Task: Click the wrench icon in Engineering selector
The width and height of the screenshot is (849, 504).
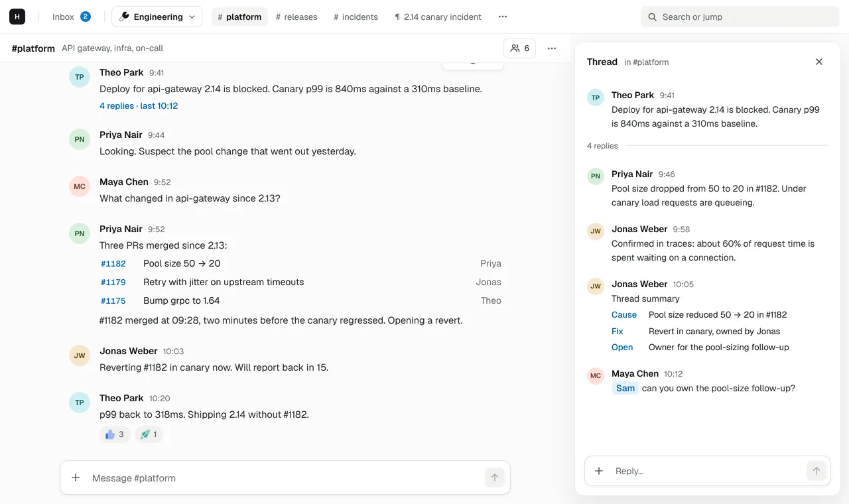Action: [124, 17]
